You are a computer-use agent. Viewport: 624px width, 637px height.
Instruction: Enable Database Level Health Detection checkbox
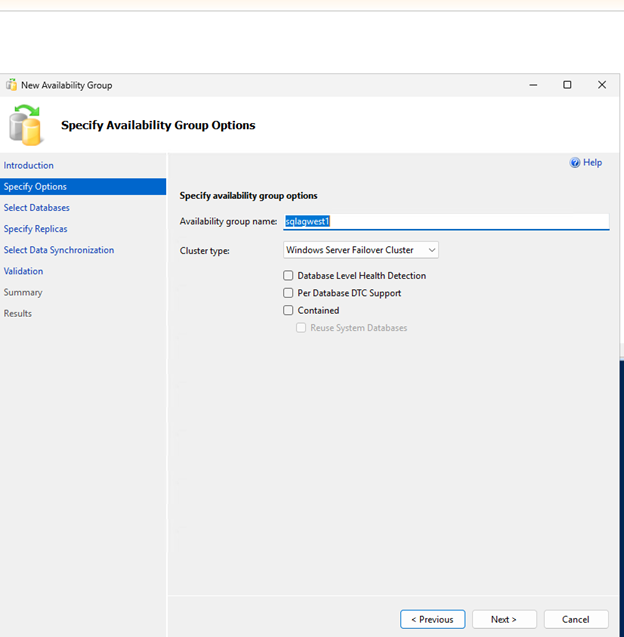(288, 276)
